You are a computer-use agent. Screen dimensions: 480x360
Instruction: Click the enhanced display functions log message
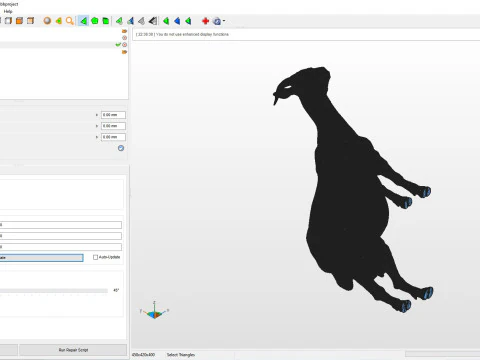click(182, 34)
